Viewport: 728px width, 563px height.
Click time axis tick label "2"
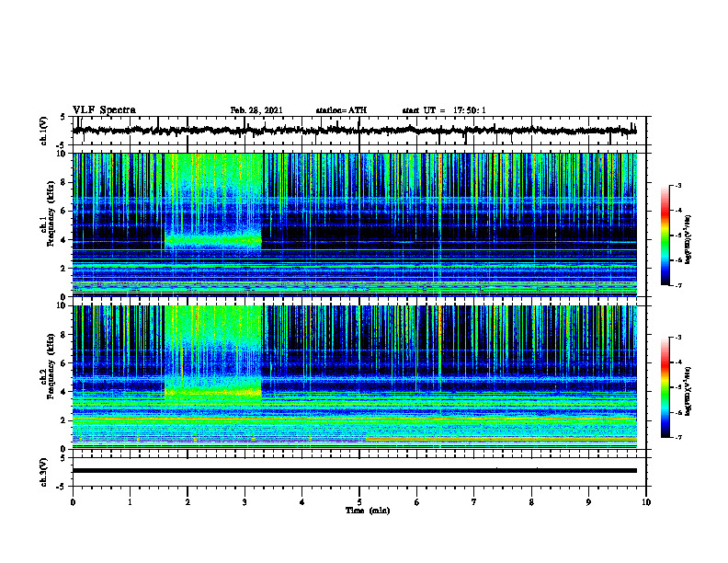(x=188, y=502)
